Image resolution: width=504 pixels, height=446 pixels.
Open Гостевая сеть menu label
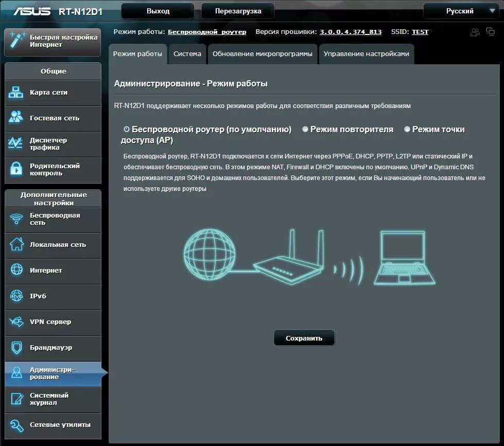pyautogui.click(x=55, y=118)
